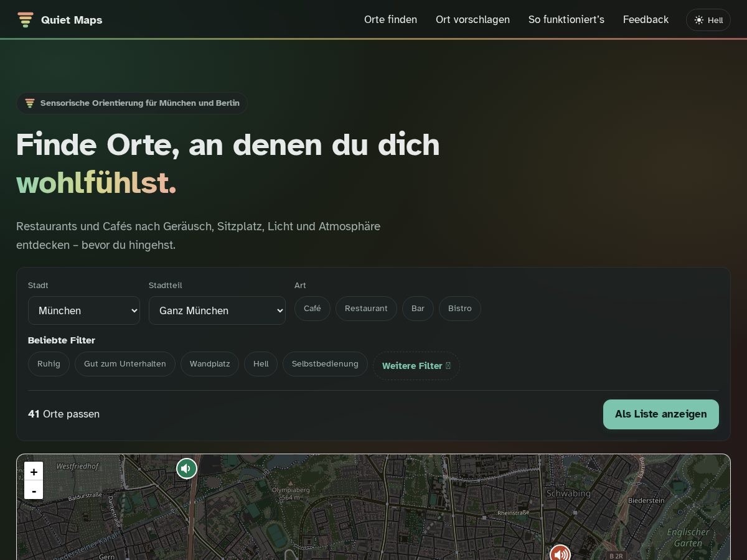Open So funktioniert's nav item
The height and width of the screenshot is (560, 747).
(x=566, y=19)
